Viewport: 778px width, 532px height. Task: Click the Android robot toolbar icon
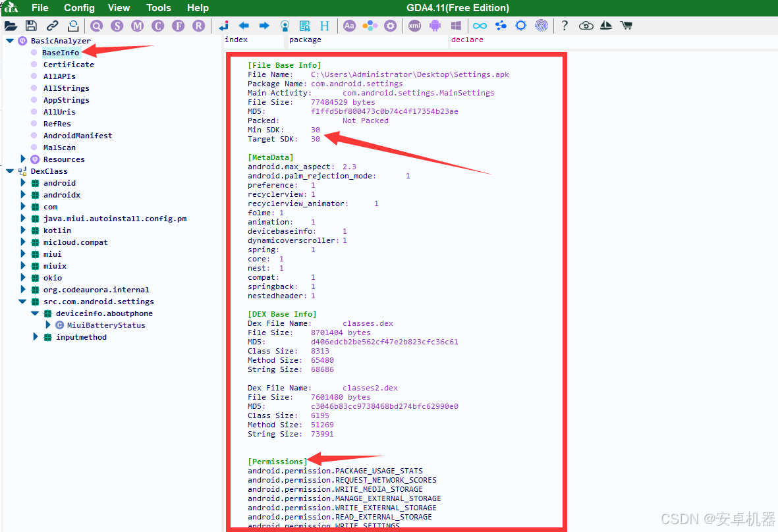click(x=435, y=26)
